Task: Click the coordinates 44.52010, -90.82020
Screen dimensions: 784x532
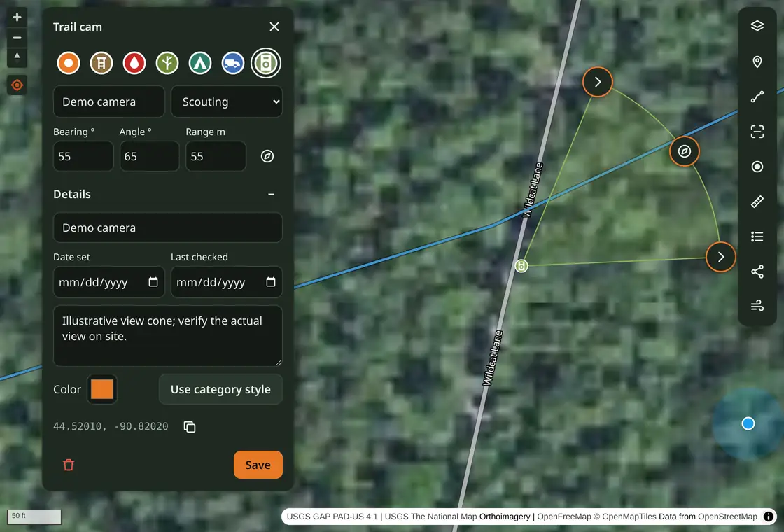Action: (x=111, y=426)
